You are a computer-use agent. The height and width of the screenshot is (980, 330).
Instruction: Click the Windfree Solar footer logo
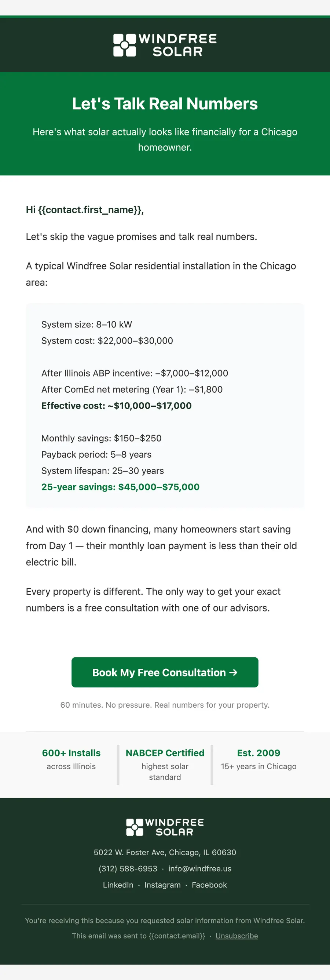pyautogui.click(x=165, y=827)
